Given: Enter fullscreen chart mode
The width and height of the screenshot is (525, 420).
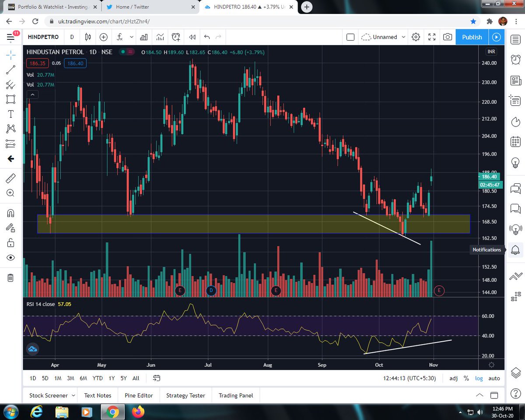Looking at the screenshot, I should point(432,37).
